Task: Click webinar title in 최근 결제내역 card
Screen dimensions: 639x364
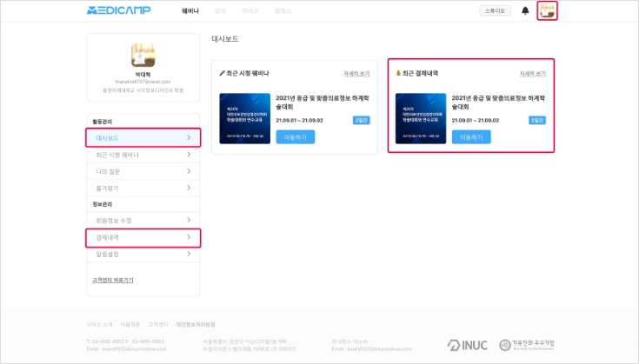Action: [498, 103]
